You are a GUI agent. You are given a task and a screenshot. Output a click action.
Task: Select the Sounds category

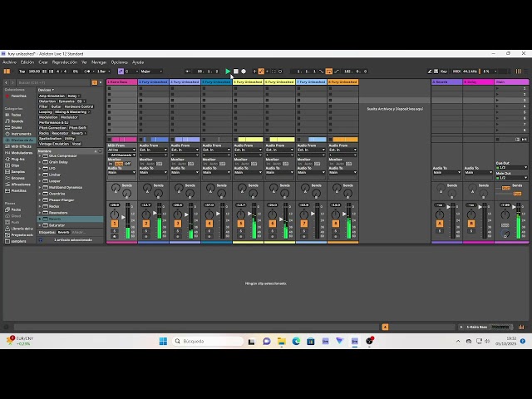point(17,121)
